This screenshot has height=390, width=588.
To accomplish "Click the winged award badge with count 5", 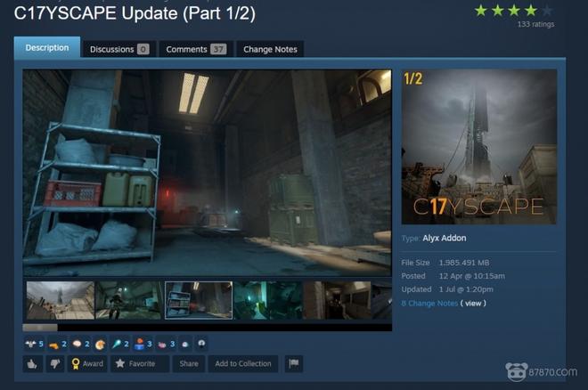I will [34, 344].
